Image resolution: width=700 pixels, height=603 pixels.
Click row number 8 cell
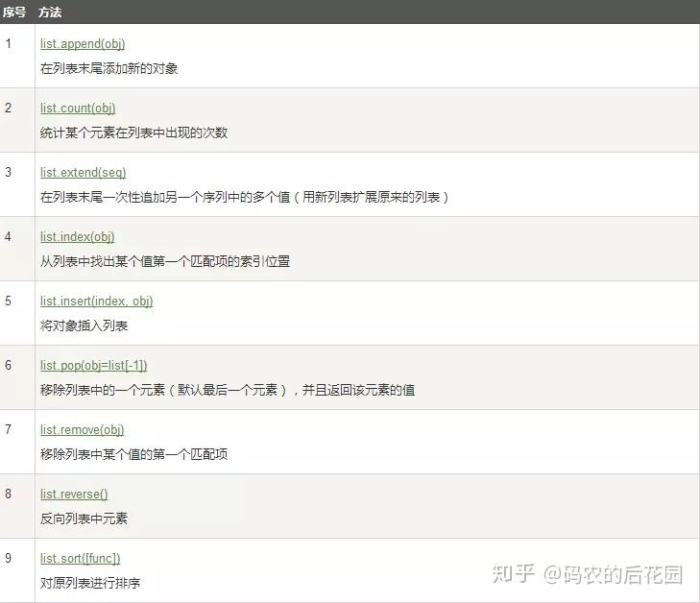[17, 506]
